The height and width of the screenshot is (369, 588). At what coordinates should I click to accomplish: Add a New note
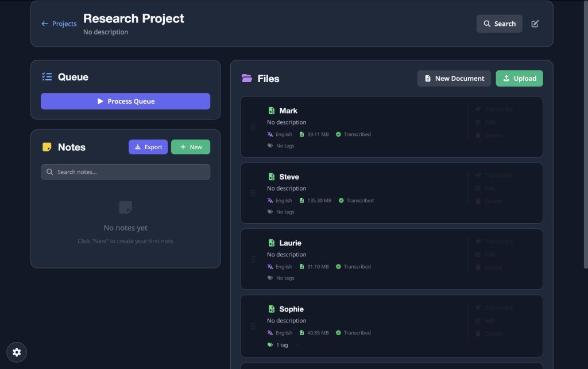click(191, 147)
